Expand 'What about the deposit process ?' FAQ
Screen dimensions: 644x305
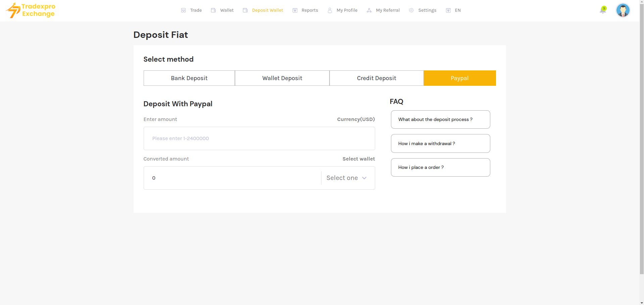[440, 120]
